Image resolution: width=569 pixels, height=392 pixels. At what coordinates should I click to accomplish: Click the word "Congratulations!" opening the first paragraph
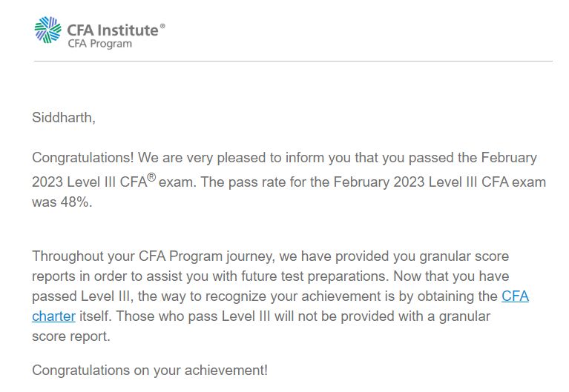[x=83, y=158]
